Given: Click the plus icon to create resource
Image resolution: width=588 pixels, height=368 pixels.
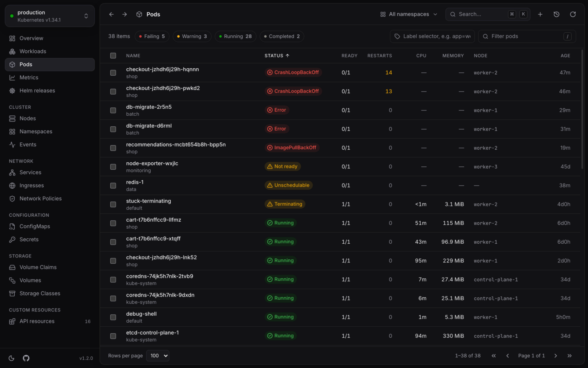Looking at the screenshot, I should pyautogui.click(x=540, y=14).
